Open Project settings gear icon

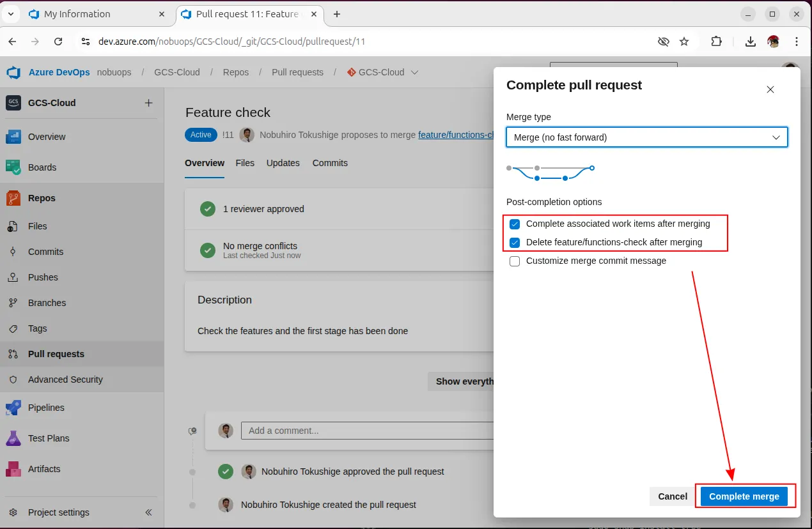(x=13, y=512)
